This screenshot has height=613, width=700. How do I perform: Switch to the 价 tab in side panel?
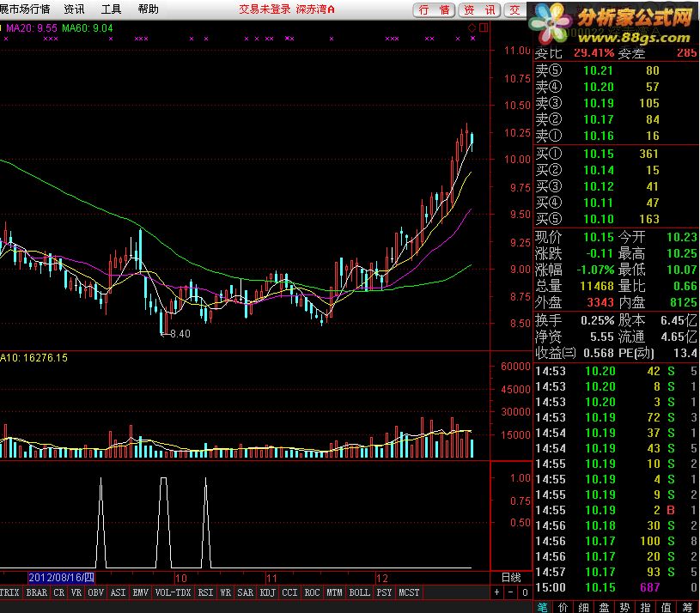coord(563,607)
